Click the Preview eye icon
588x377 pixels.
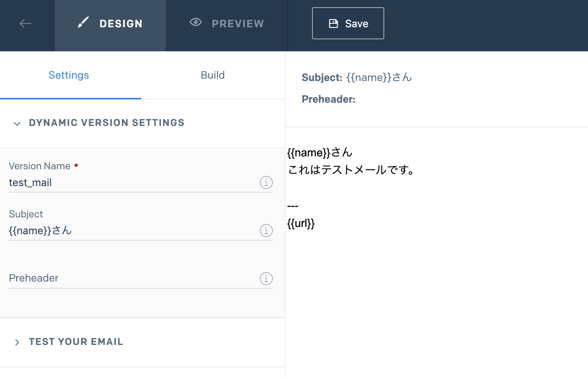196,22
